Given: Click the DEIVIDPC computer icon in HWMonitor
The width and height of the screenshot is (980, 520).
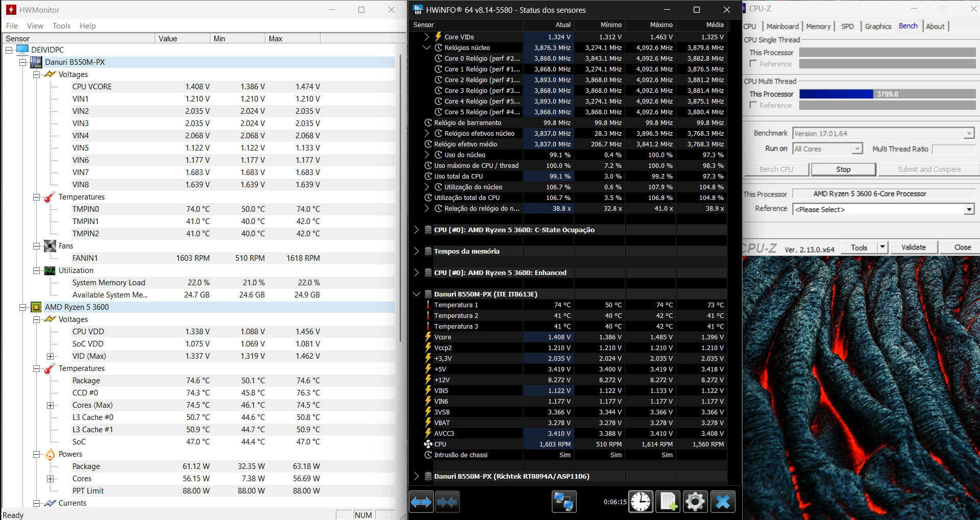Looking at the screenshot, I should (x=22, y=49).
